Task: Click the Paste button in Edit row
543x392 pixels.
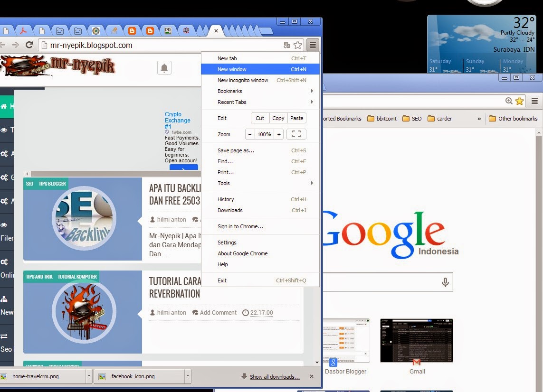Action: (297, 118)
